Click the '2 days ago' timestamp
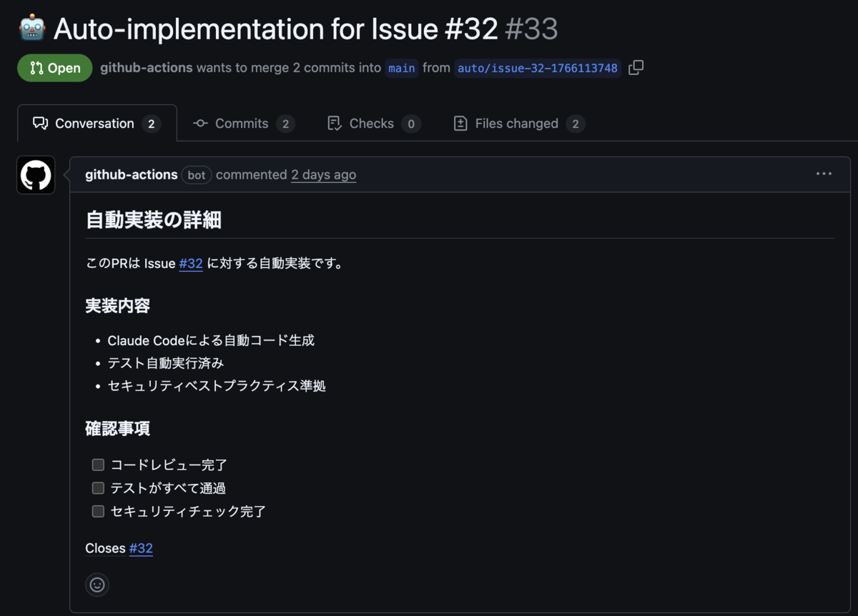The image size is (858, 616). point(323,174)
